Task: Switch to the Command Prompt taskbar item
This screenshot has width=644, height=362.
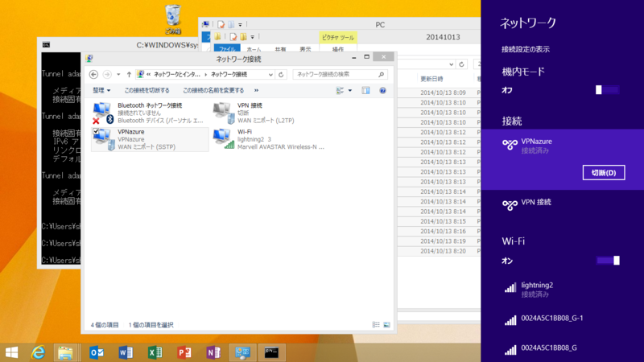Action: [271, 352]
